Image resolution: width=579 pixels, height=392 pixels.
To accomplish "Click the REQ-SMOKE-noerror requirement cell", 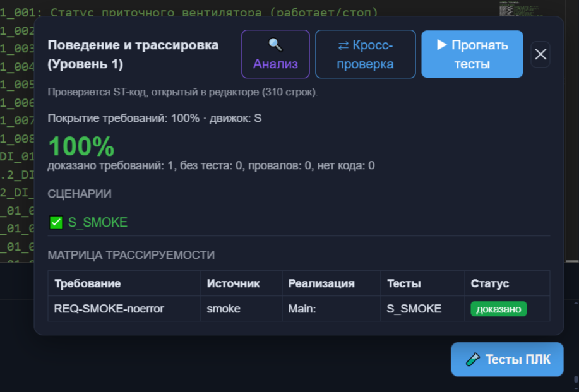I will [x=124, y=309].
